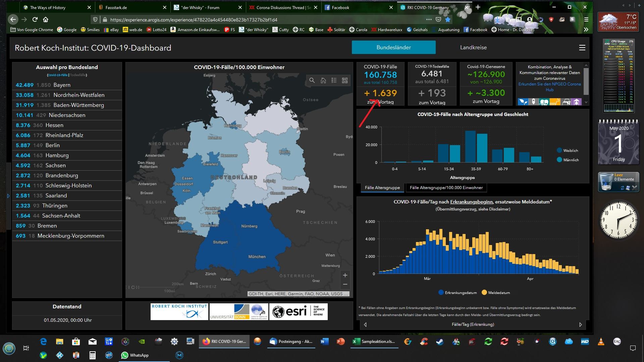Screen dimensions: 644x362
Task: Toggle the bookmark star for this page
Action: 447,19
